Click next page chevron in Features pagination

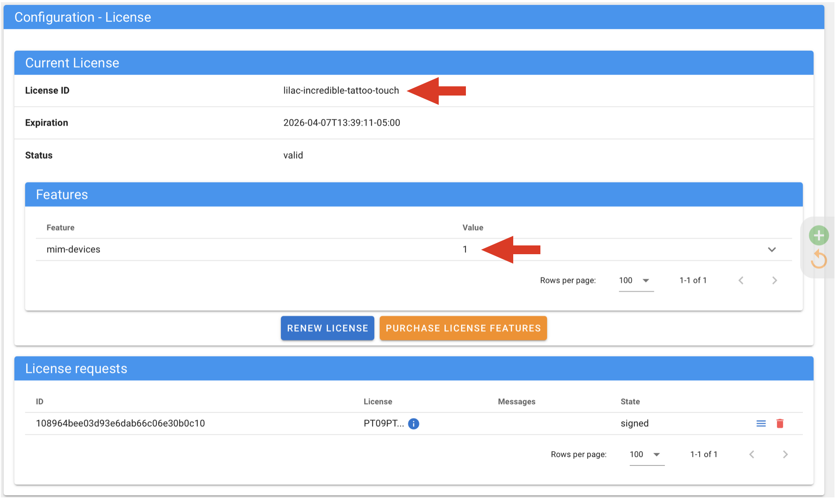775,280
